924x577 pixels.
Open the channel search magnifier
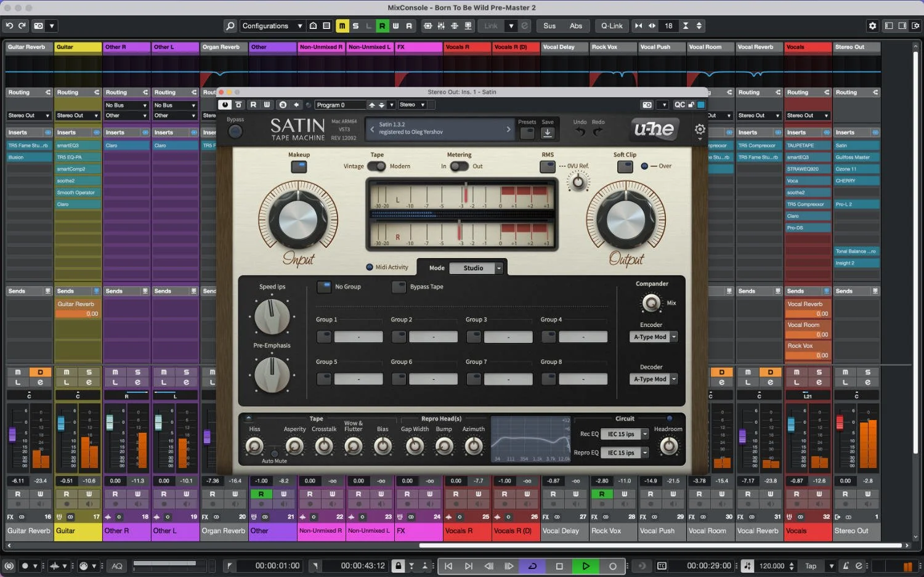(x=230, y=26)
